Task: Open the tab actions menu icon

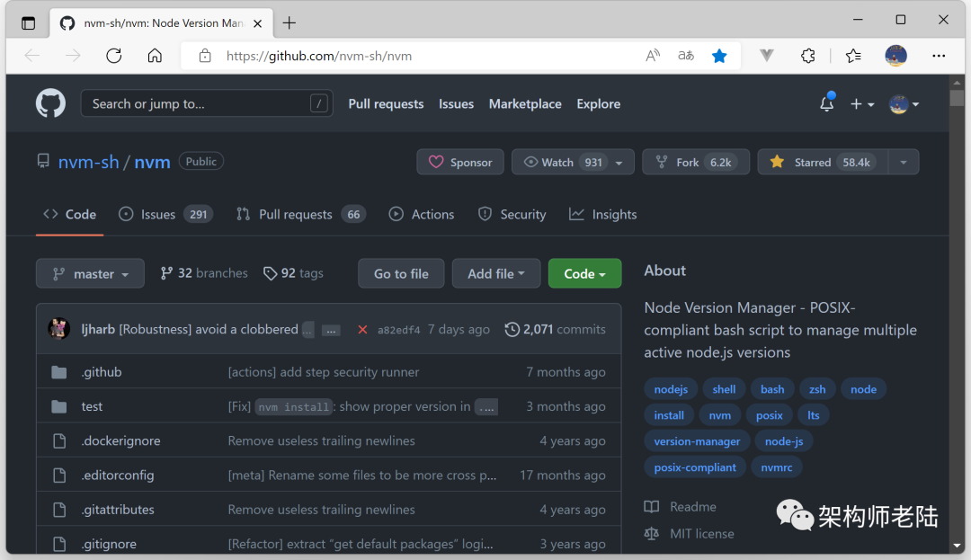Action: pyautogui.click(x=29, y=23)
